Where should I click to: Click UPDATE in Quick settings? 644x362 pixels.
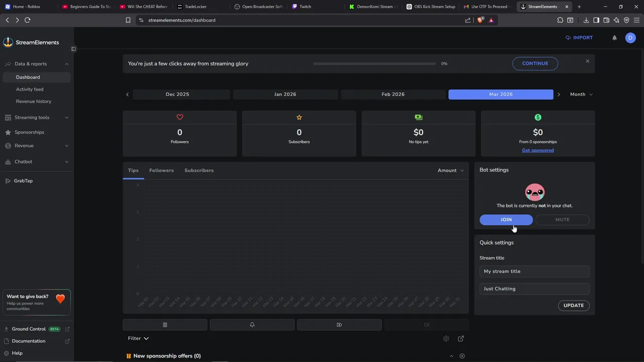click(574, 306)
